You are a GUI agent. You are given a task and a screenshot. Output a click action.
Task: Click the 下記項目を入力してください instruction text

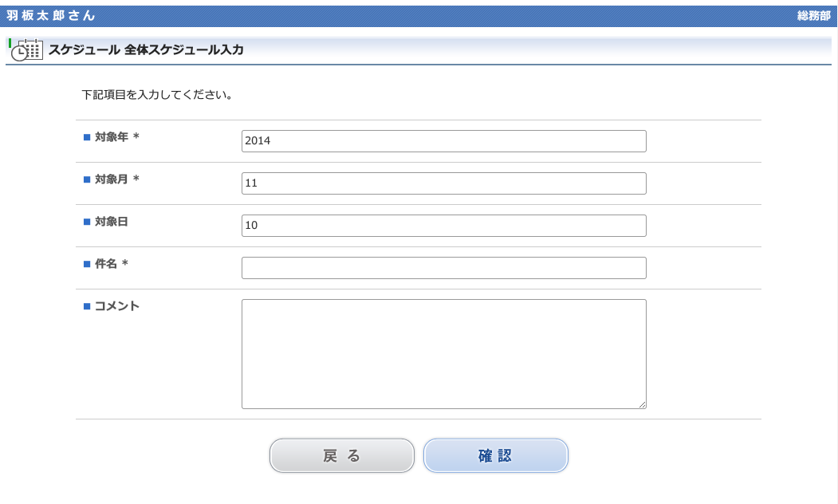tap(157, 95)
